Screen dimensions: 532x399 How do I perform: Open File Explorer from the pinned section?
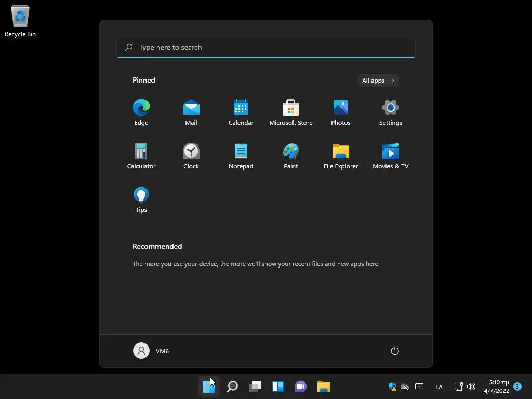tap(341, 156)
